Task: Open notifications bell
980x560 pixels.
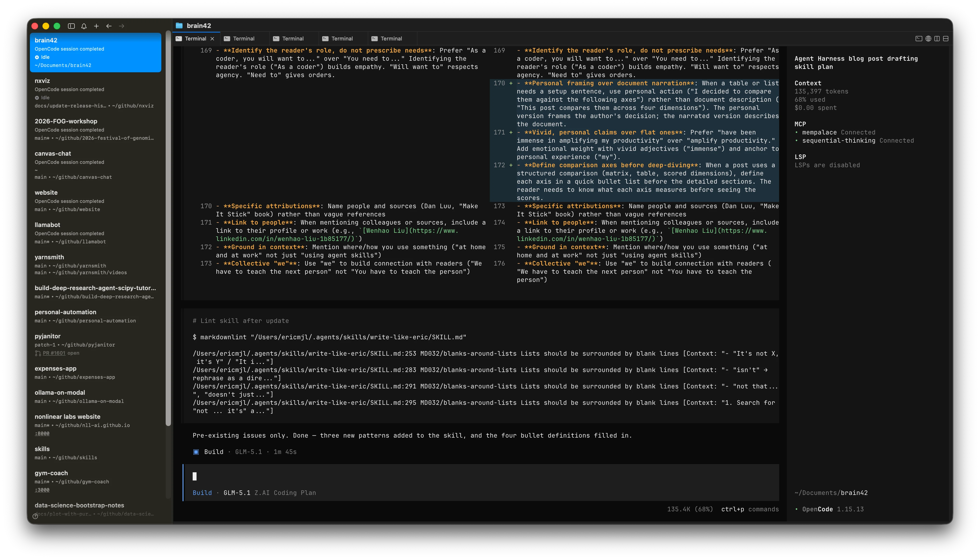Action: pyautogui.click(x=84, y=26)
